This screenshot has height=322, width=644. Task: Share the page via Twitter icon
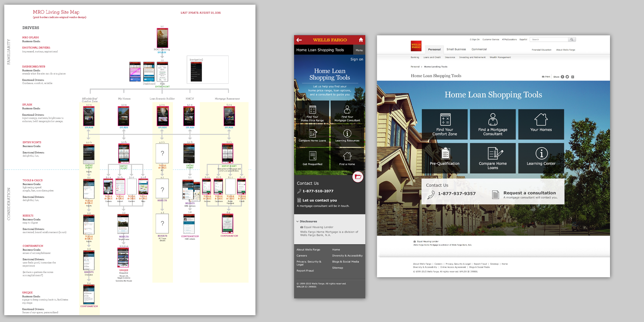(x=567, y=77)
